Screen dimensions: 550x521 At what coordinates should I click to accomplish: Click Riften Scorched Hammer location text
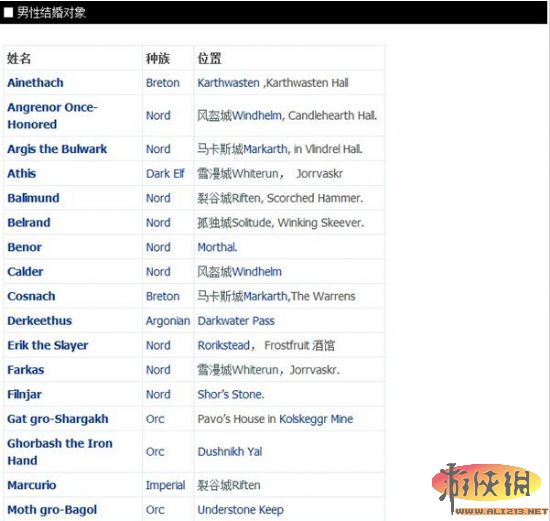click(280, 198)
